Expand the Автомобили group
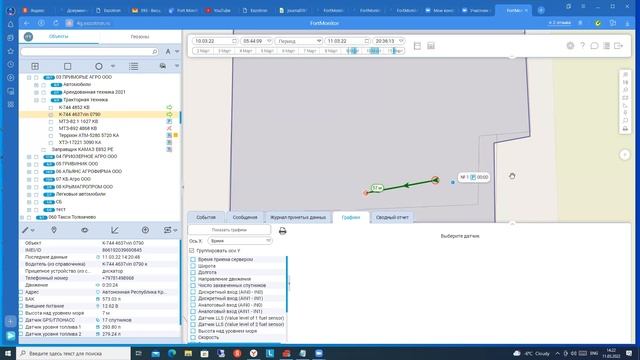Image resolution: width=640 pixels, height=360 pixels. tap(36, 85)
